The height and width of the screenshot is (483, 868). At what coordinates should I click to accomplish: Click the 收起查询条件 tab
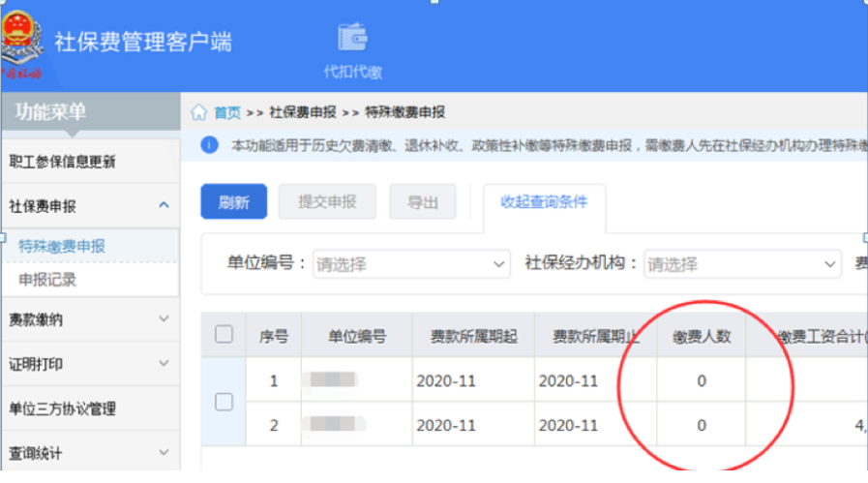[x=544, y=201]
